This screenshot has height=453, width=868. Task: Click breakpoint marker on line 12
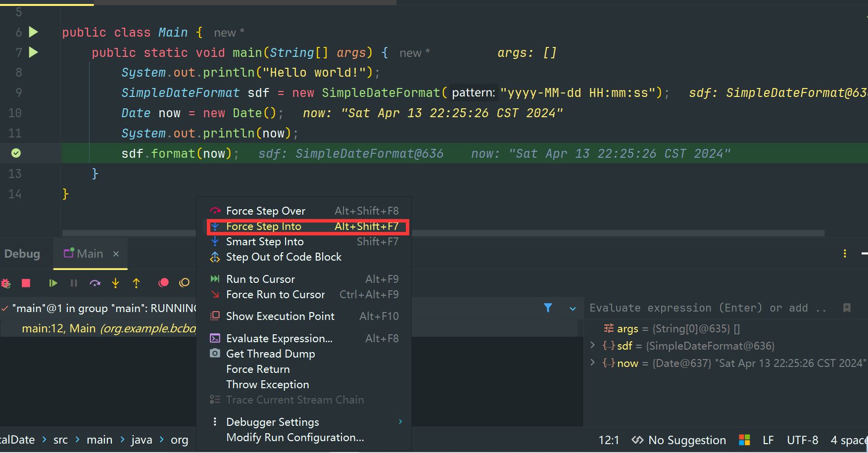click(x=16, y=153)
